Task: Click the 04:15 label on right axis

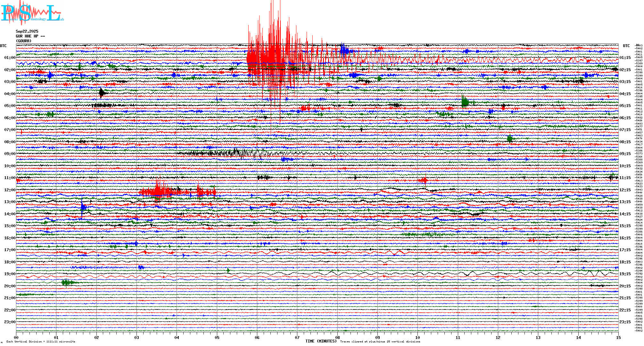Action: pos(625,94)
